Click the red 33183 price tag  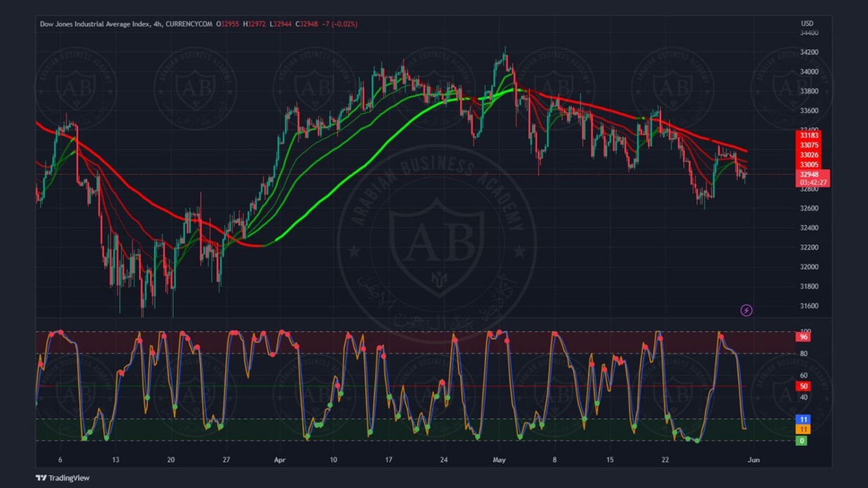coord(809,135)
